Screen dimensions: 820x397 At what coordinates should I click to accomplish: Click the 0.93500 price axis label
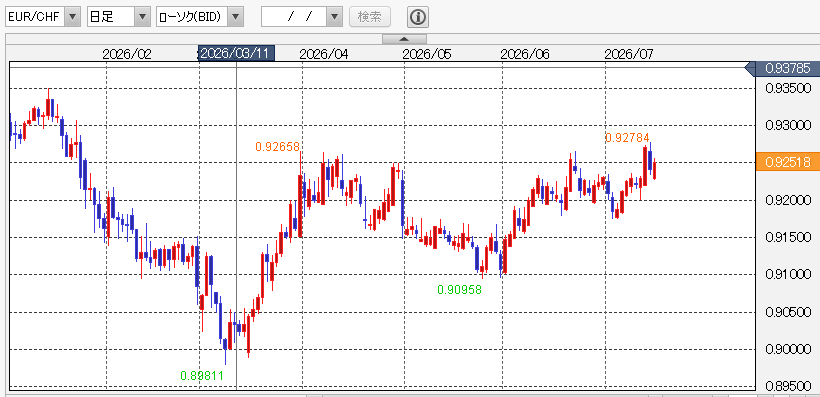tap(788, 88)
